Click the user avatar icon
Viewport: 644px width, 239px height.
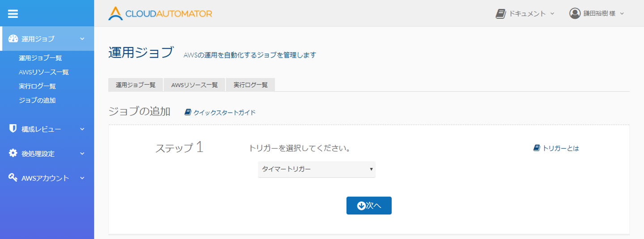[575, 13]
